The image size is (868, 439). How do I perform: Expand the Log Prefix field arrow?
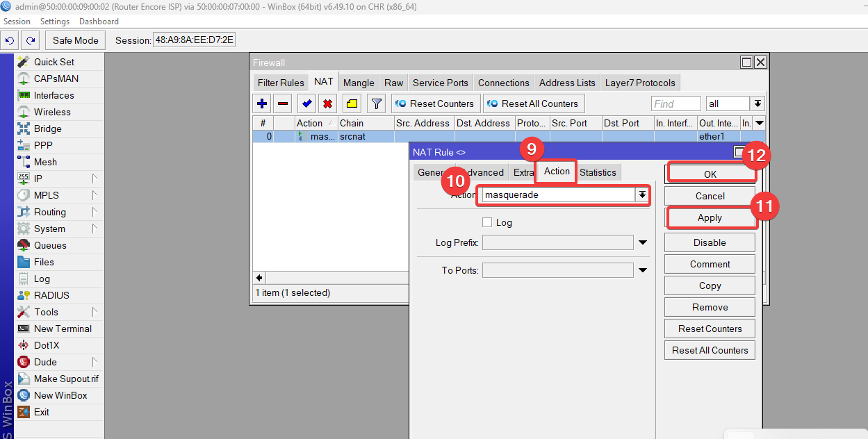[643, 242]
